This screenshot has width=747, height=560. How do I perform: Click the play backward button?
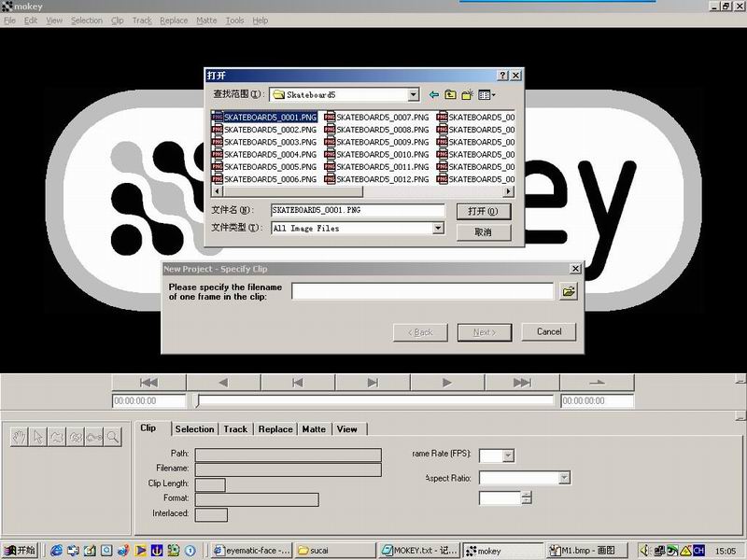pos(223,383)
